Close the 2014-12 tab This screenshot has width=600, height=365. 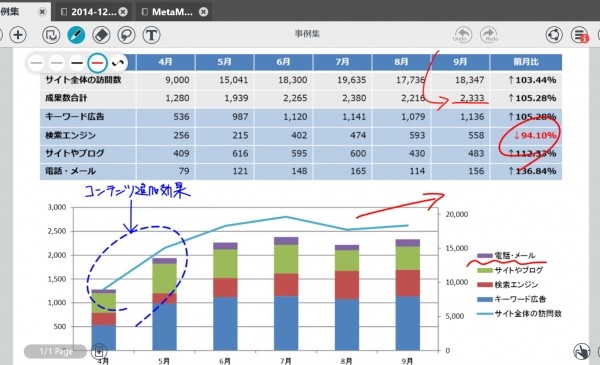pos(123,12)
